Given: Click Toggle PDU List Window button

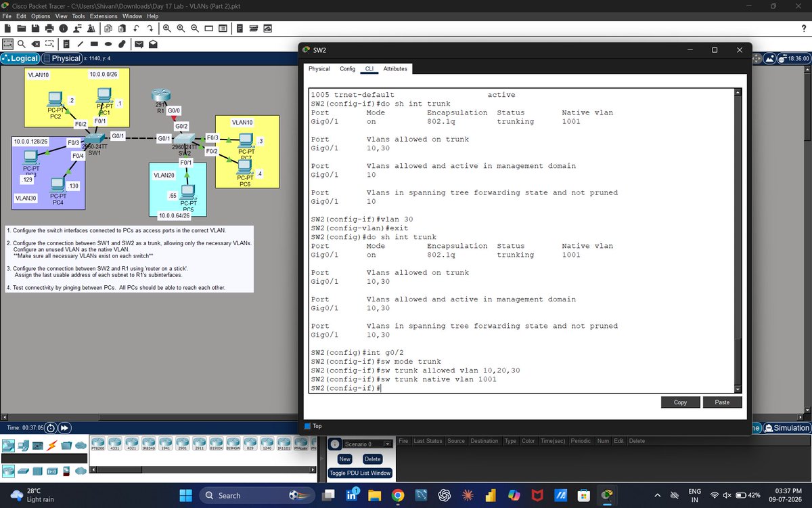Looking at the screenshot, I should point(360,473).
